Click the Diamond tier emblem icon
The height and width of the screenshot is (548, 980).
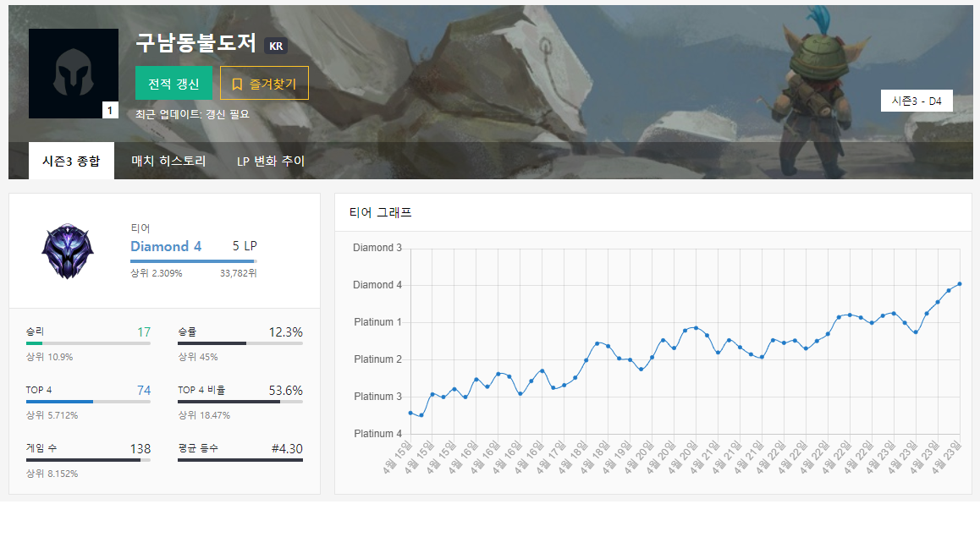(68, 251)
